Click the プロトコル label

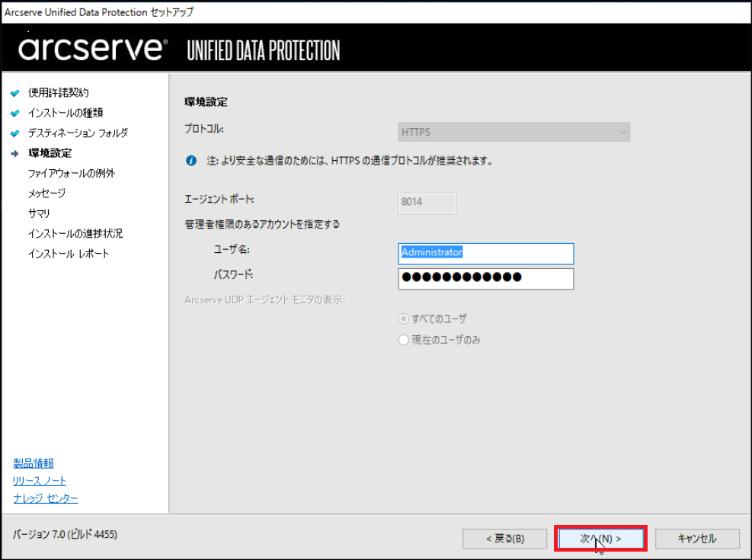pos(204,129)
